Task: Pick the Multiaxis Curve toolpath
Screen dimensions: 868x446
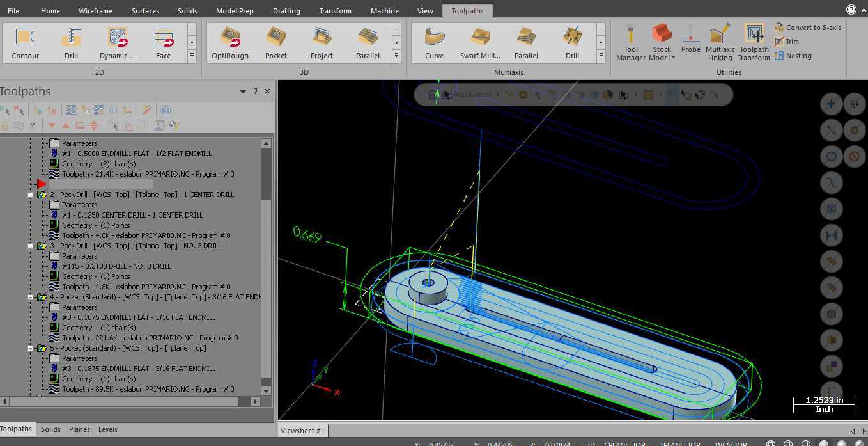Action: [x=435, y=44]
